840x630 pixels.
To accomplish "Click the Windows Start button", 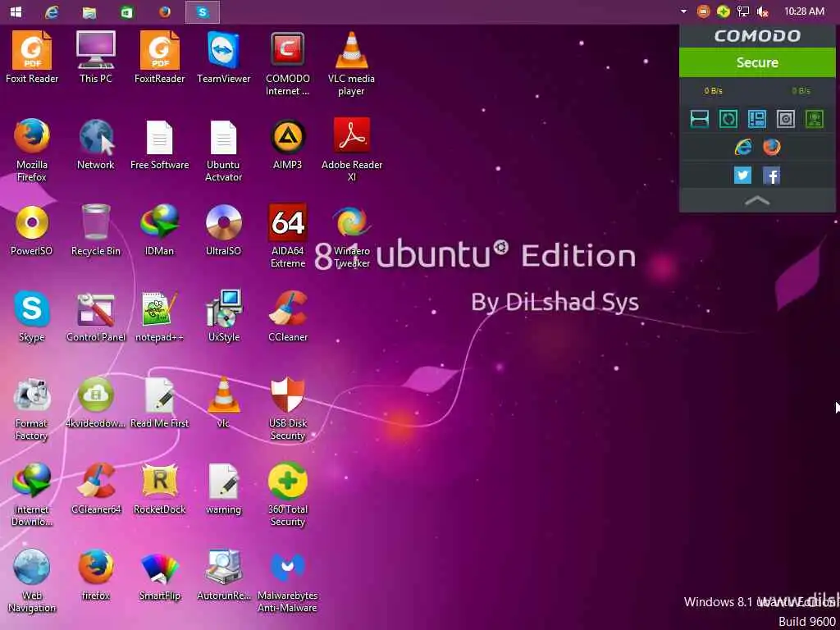I will 16,11.
